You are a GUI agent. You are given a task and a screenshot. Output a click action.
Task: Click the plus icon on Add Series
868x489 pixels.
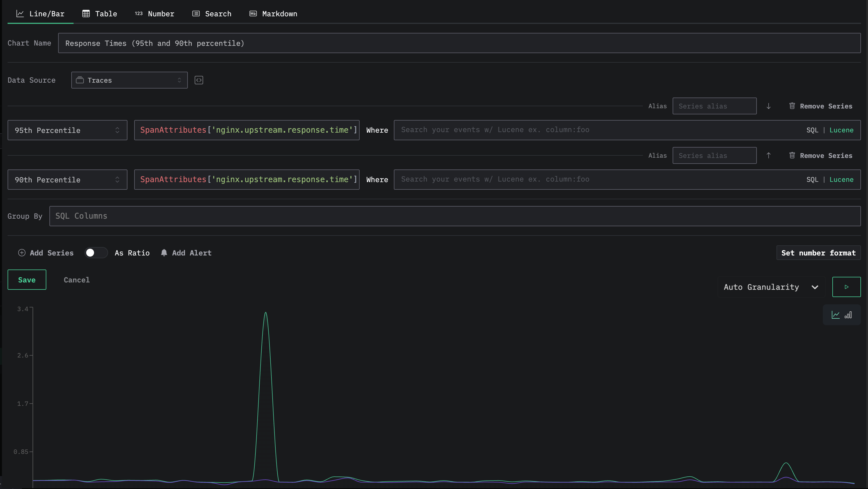(x=22, y=253)
